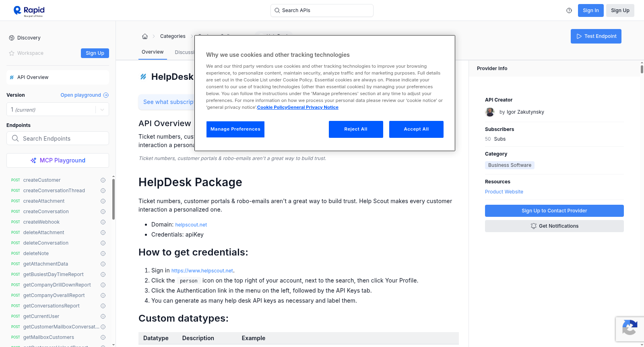Open the getCurrentUser endpoint
This screenshot has width=644, height=347.
tap(41, 316)
